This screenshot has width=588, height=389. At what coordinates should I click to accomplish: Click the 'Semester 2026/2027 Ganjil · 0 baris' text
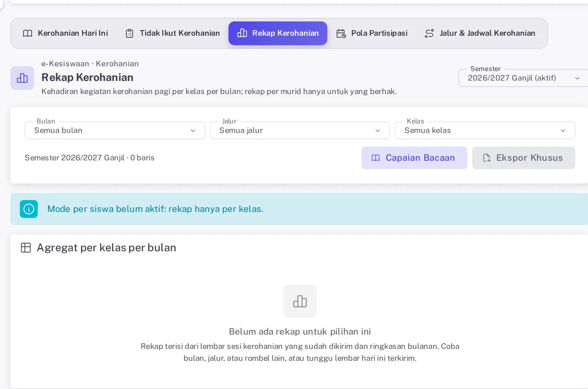[x=89, y=158]
